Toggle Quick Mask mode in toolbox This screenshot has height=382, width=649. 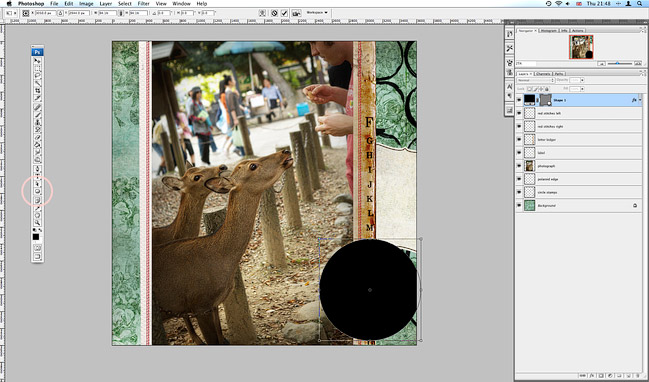point(37,248)
